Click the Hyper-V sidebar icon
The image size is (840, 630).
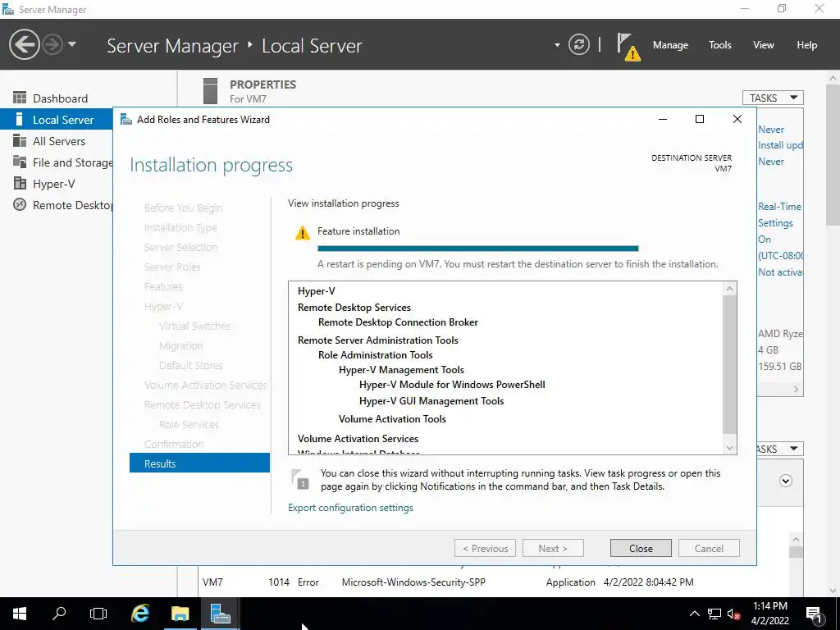click(20, 183)
